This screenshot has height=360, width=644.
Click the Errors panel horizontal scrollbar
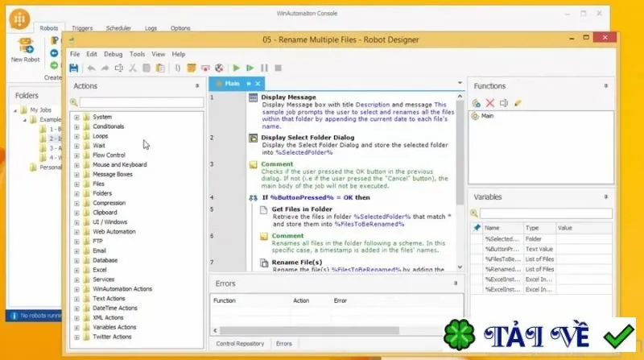(309, 330)
